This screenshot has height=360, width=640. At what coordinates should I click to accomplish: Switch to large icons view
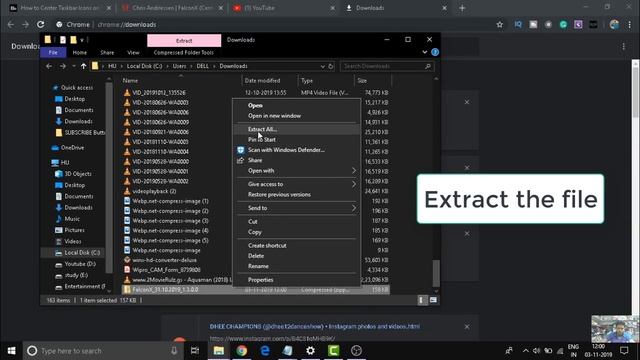pos(433,300)
